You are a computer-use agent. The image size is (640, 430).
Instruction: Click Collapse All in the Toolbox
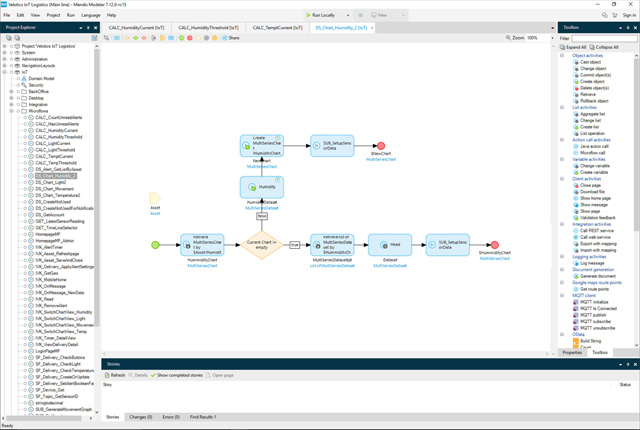[x=604, y=47]
